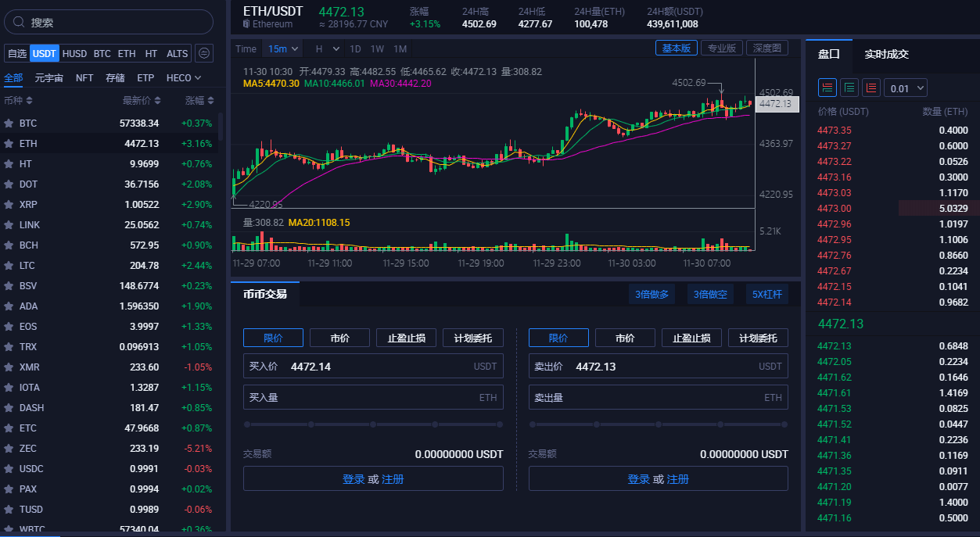Sort pair list by 涨幅
This screenshot has height=537, width=980.
click(199, 101)
